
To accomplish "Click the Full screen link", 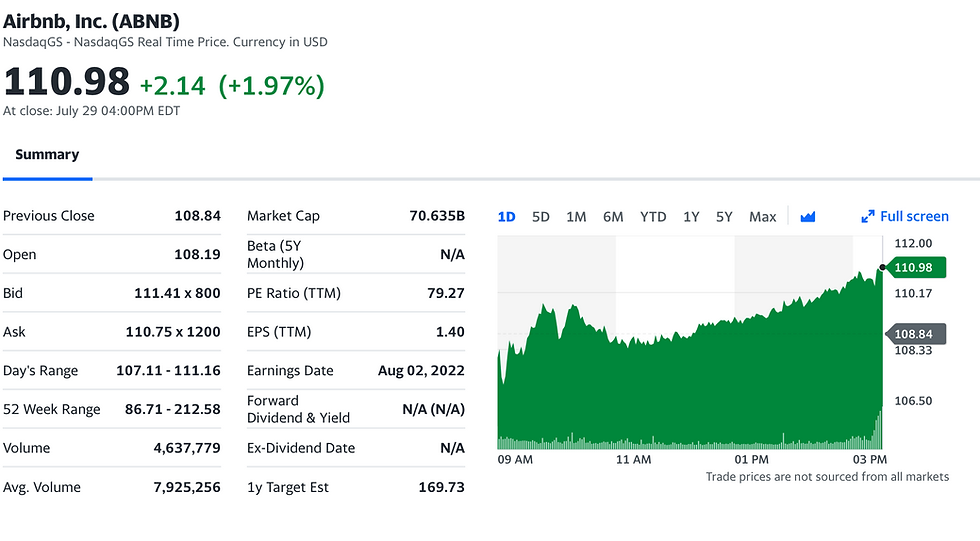I will click(x=914, y=217).
